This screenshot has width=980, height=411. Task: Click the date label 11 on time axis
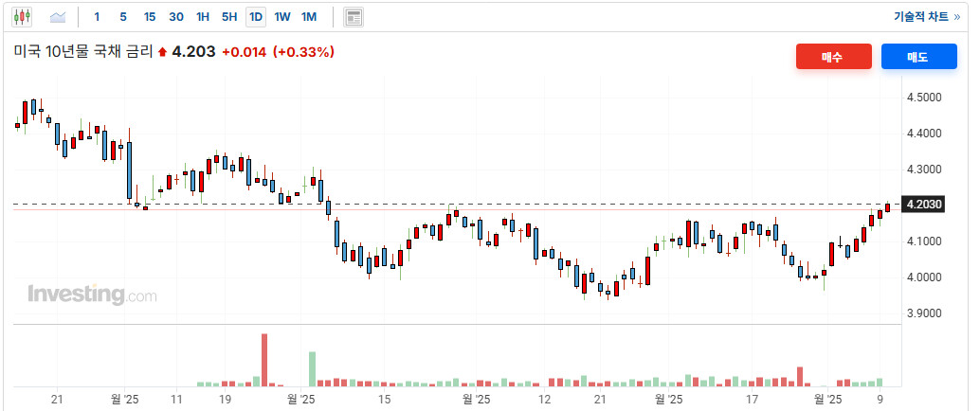pos(176,399)
